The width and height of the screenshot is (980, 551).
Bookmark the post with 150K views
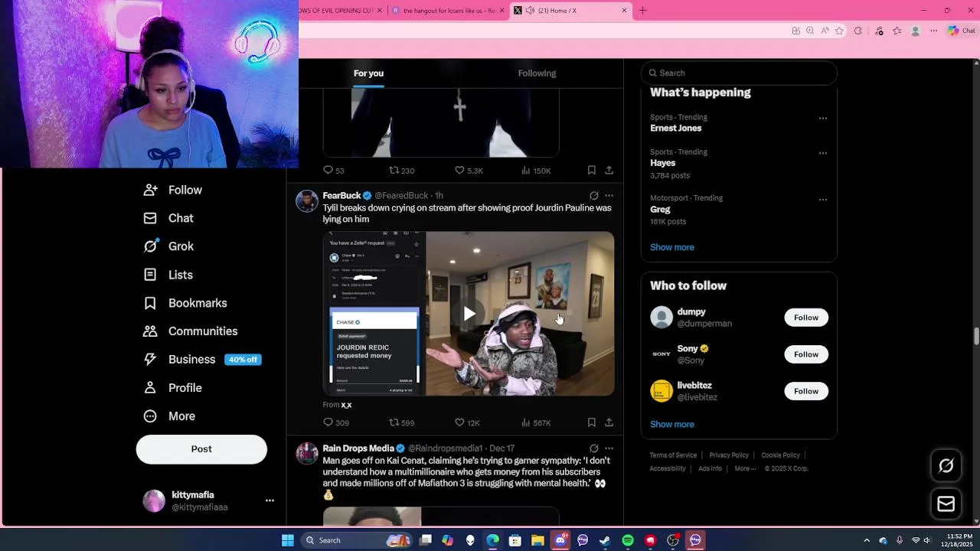click(x=592, y=170)
